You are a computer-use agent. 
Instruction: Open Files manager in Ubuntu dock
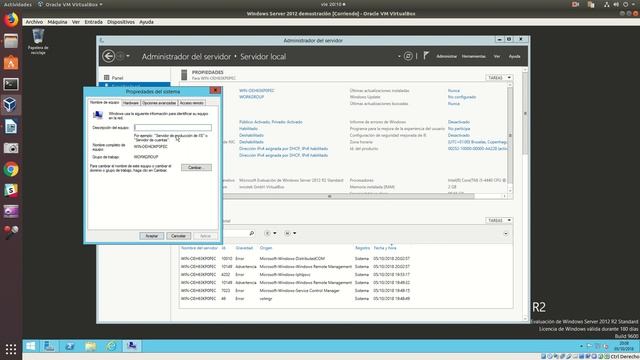[x=11, y=41]
